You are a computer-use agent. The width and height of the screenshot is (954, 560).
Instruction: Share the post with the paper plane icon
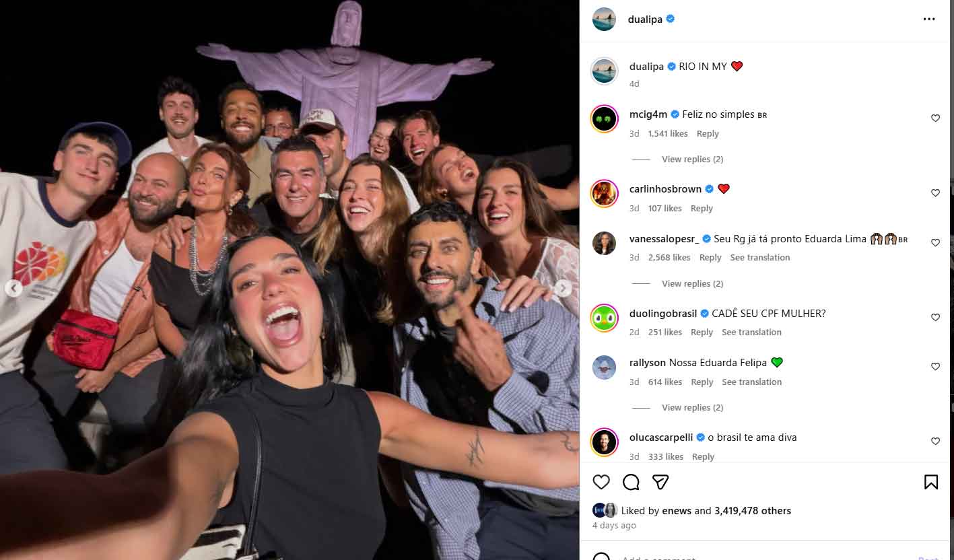pyautogui.click(x=660, y=482)
